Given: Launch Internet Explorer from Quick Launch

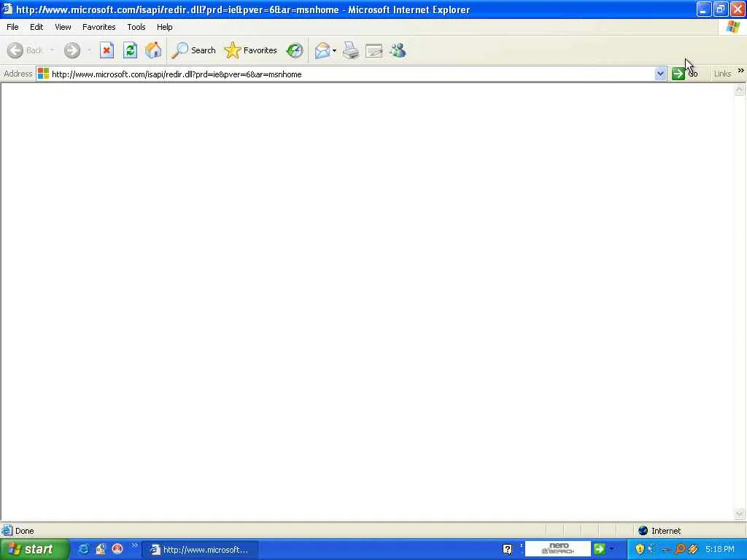Looking at the screenshot, I should point(83,550).
